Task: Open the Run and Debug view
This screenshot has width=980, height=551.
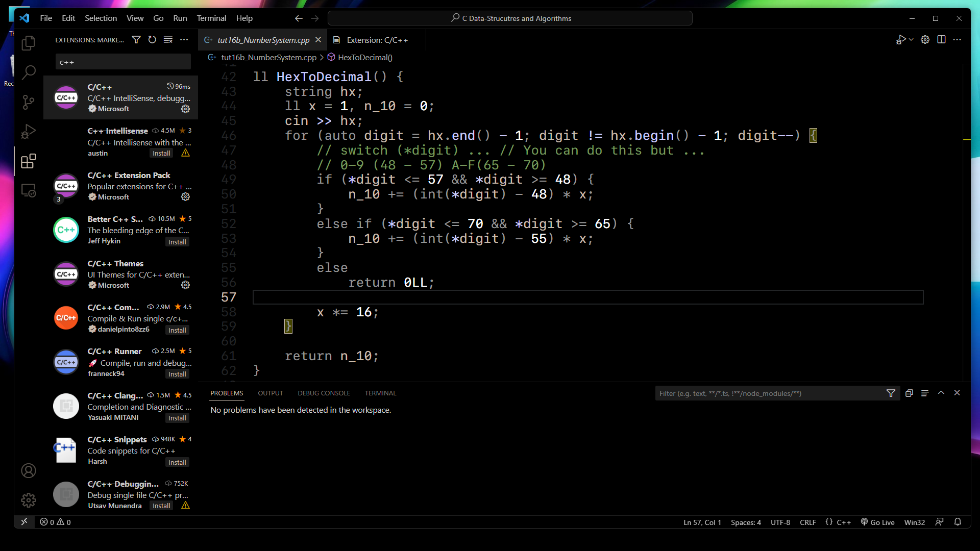Action: coord(29,131)
